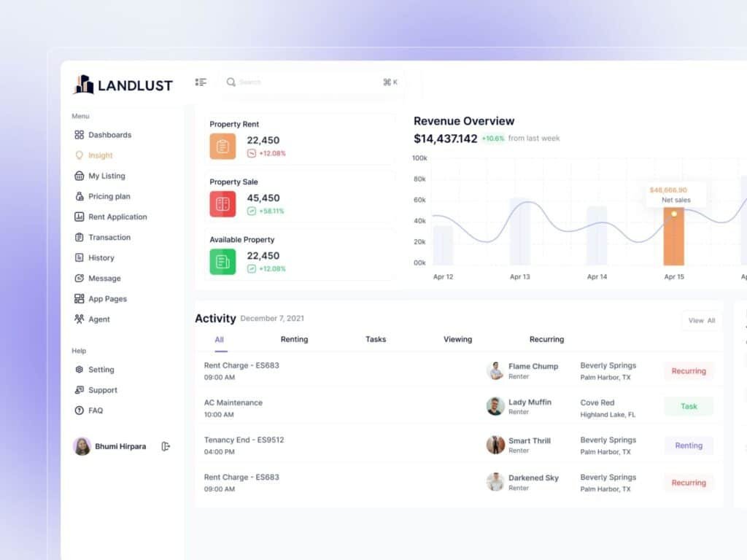
Task: Click the green Available Property icon
Action: coord(222,262)
